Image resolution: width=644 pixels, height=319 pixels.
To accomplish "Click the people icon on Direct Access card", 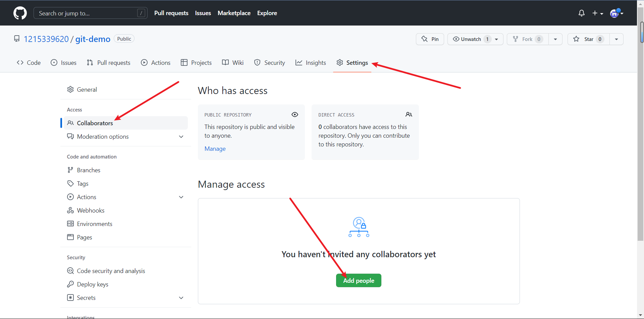I will [x=409, y=115].
